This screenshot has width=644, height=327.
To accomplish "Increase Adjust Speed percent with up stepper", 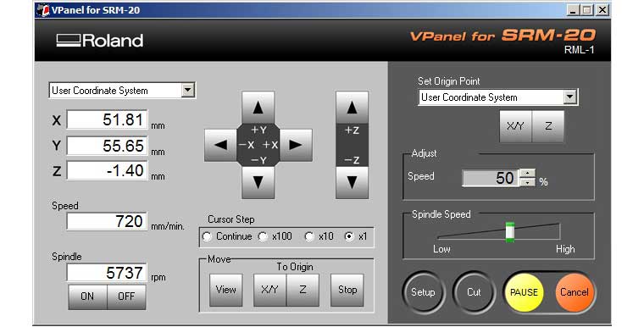I will (x=527, y=174).
